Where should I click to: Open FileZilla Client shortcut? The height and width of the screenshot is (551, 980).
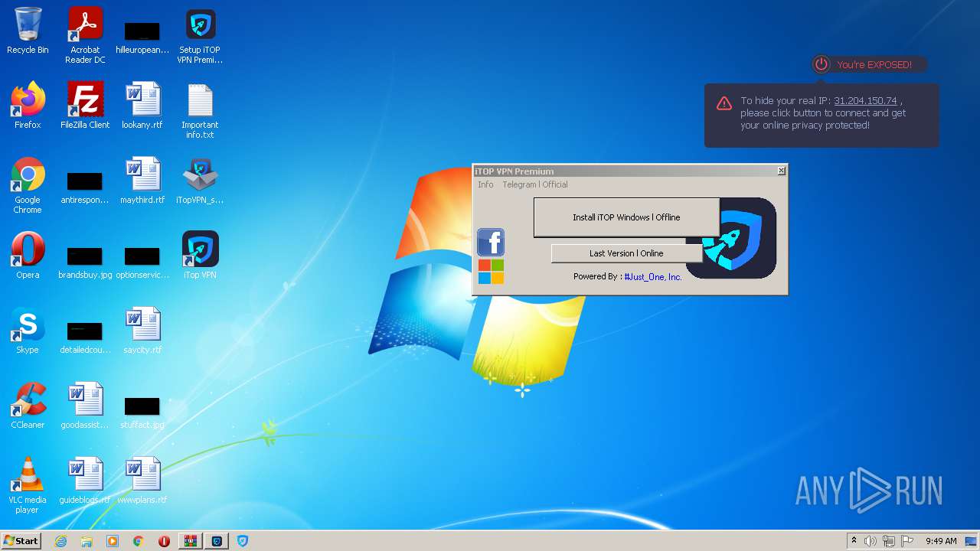[85, 106]
